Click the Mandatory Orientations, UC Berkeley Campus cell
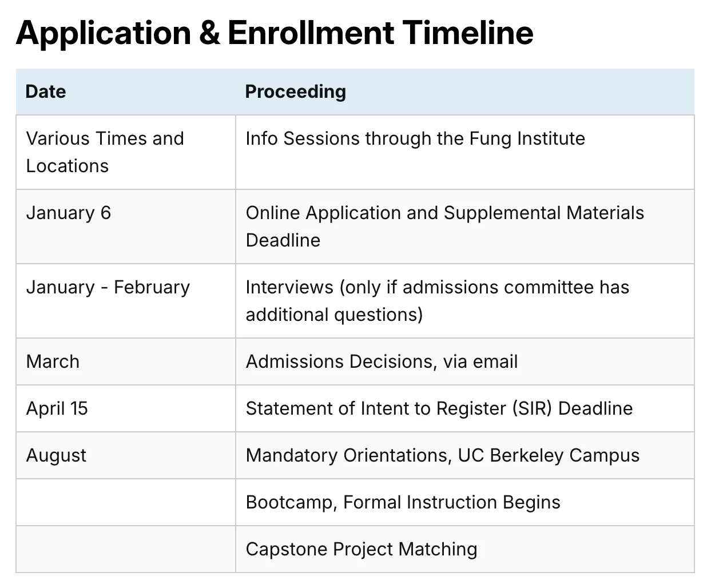Image resolution: width=715 pixels, height=588 pixels. 442,455
